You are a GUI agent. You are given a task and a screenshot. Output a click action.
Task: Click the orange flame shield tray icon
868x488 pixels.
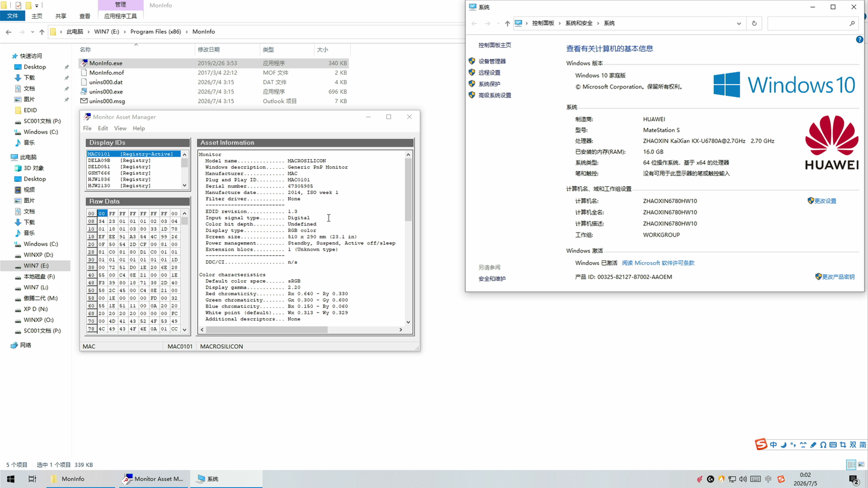[722, 479]
